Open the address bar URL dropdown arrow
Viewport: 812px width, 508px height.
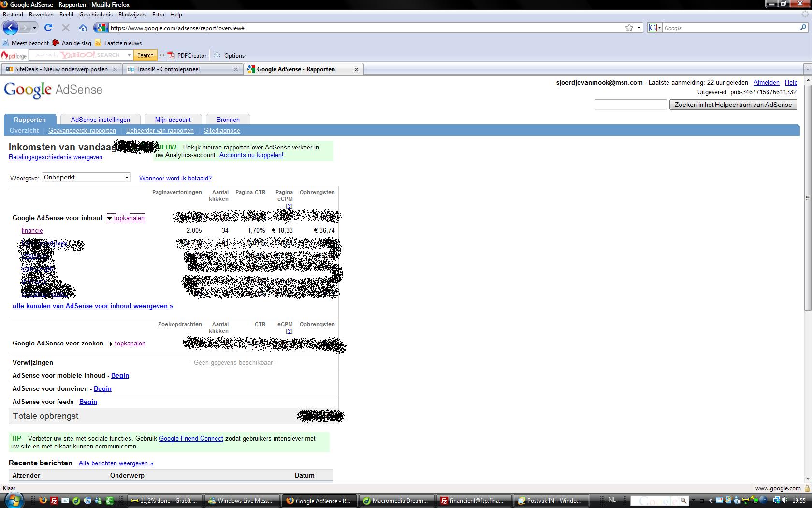639,28
